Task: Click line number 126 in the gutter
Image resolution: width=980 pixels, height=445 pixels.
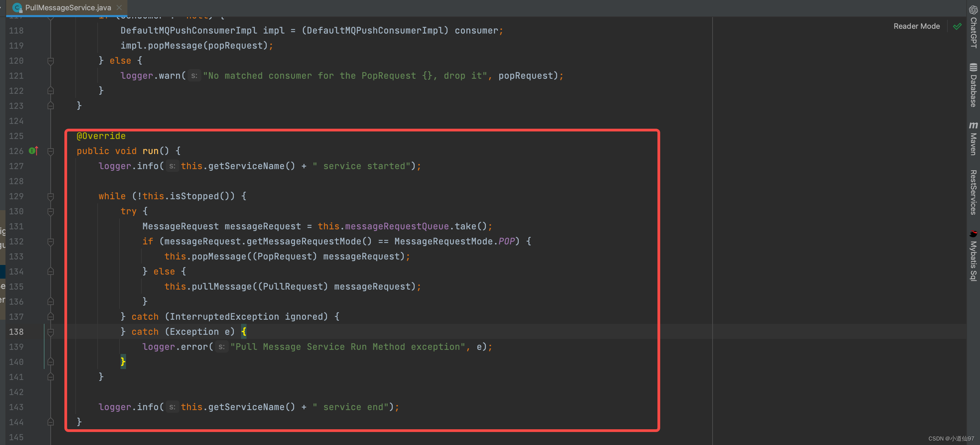Action: point(16,151)
